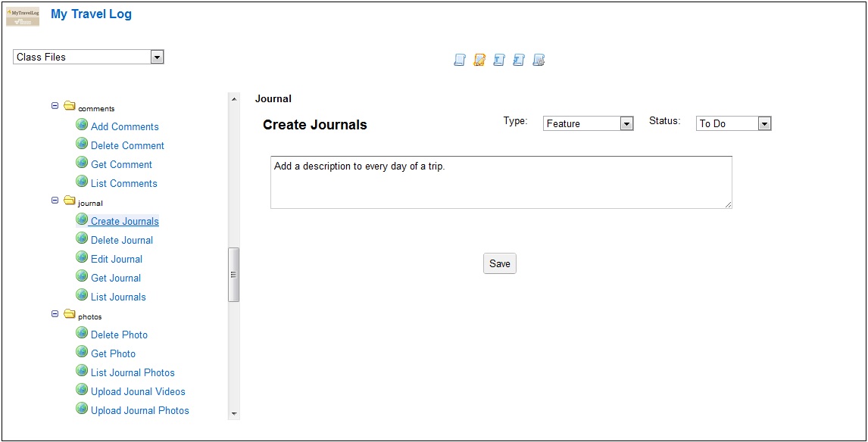The width and height of the screenshot is (868, 442).
Task: Select the edit journal pencil icon
Action: click(x=479, y=60)
